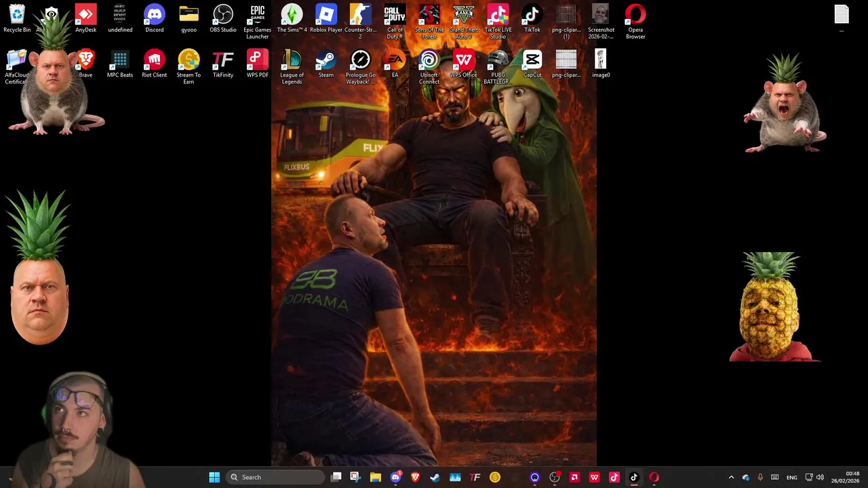The width and height of the screenshot is (868, 488).
Task: Launch Steam from the desktop
Action: click(x=326, y=64)
